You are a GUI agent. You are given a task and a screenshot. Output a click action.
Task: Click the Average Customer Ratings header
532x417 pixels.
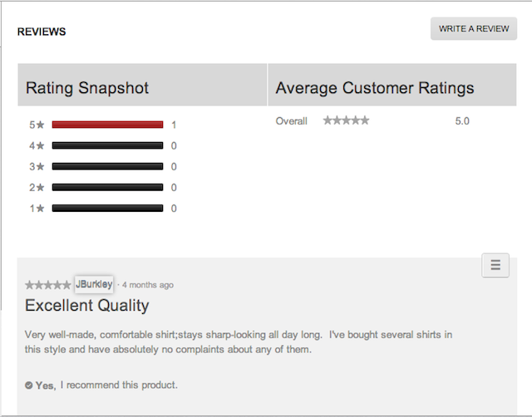(375, 88)
